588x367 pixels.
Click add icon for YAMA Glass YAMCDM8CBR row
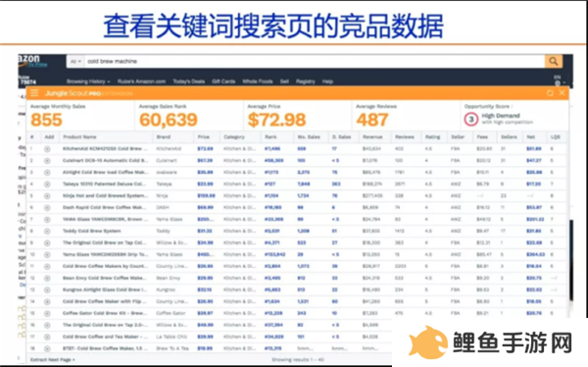click(x=47, y=220)
